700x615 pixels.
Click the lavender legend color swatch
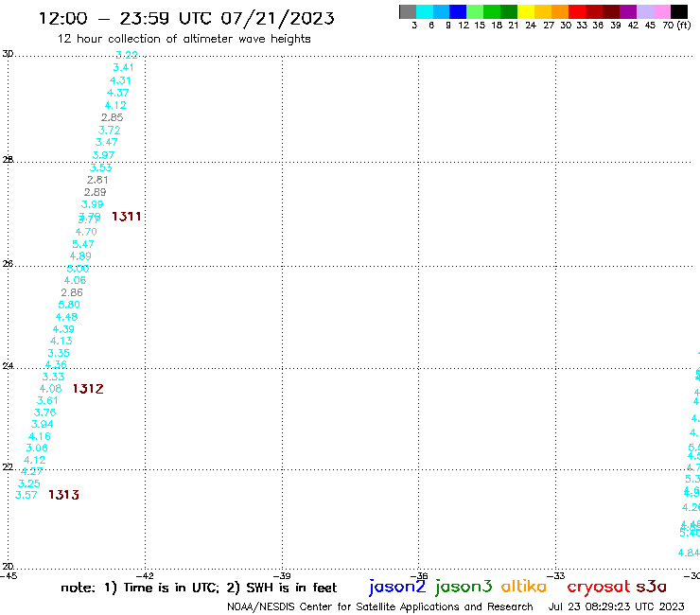[644, 11]
